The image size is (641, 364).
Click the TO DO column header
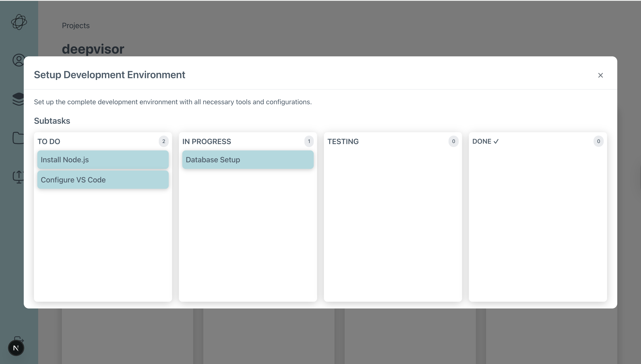tap(49, 142)
